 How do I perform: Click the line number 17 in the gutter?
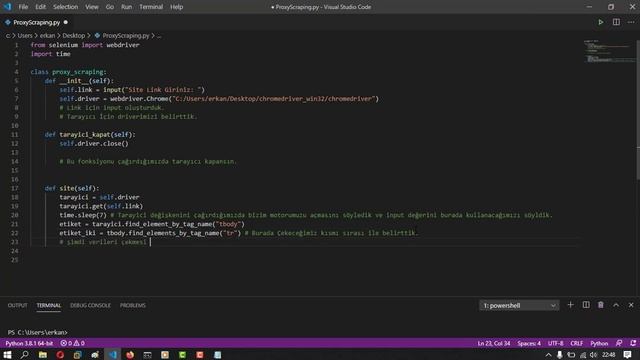click(x=15, y=188)
